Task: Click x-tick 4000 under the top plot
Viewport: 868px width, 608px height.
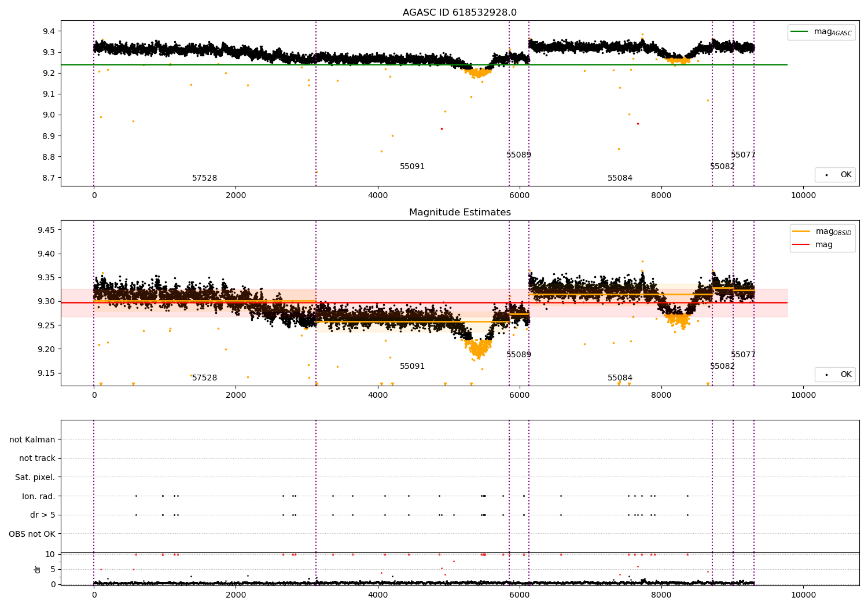Action: pyautogui.click(x=378, y=196)
